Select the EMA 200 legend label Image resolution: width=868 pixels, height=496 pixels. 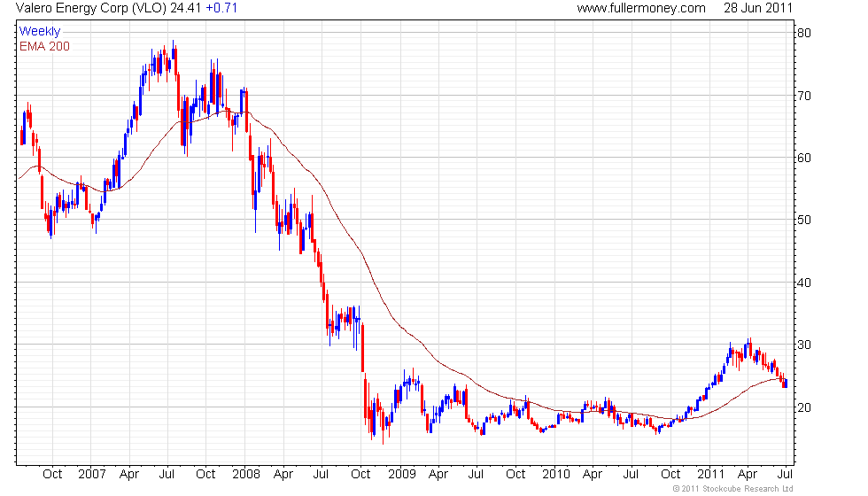click(x=45, y=46)
